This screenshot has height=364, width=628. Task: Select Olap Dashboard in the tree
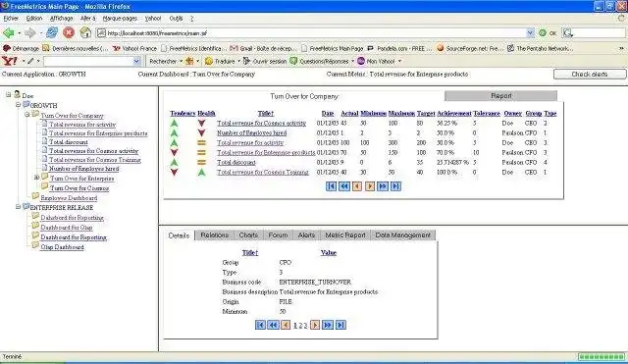tap(62, 247)
